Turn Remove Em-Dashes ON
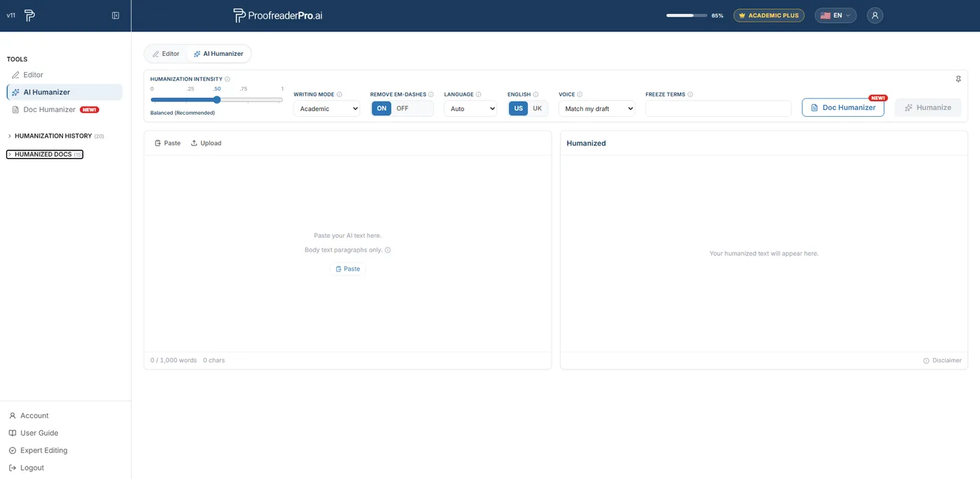 pyautogui.click(x=381, y=108)
